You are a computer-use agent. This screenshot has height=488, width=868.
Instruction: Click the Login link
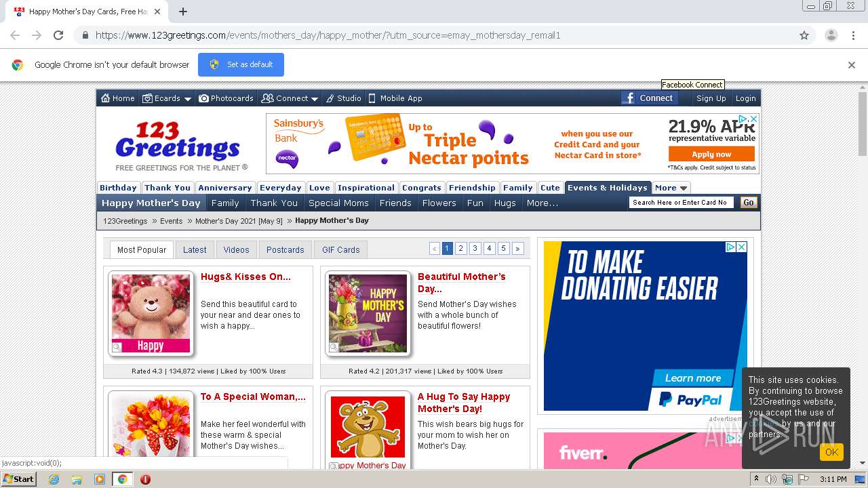click(745, 98)
